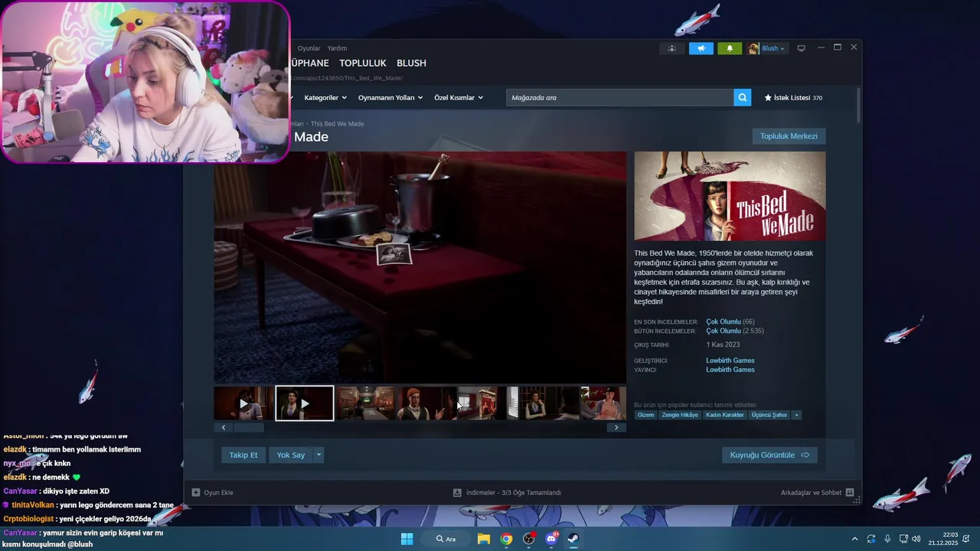Open network tray icon
The width and height of the screenshot is (980, 551).
[903, 539]
